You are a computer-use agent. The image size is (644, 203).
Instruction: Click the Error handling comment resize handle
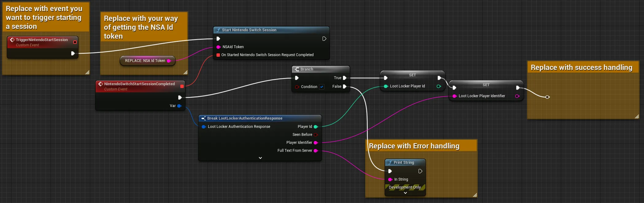click(475, 195)
